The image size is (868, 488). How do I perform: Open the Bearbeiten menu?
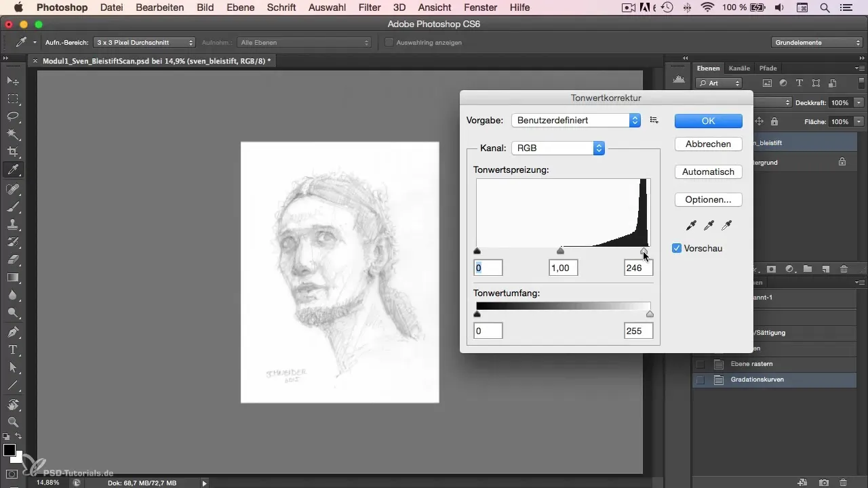point(160,7)
